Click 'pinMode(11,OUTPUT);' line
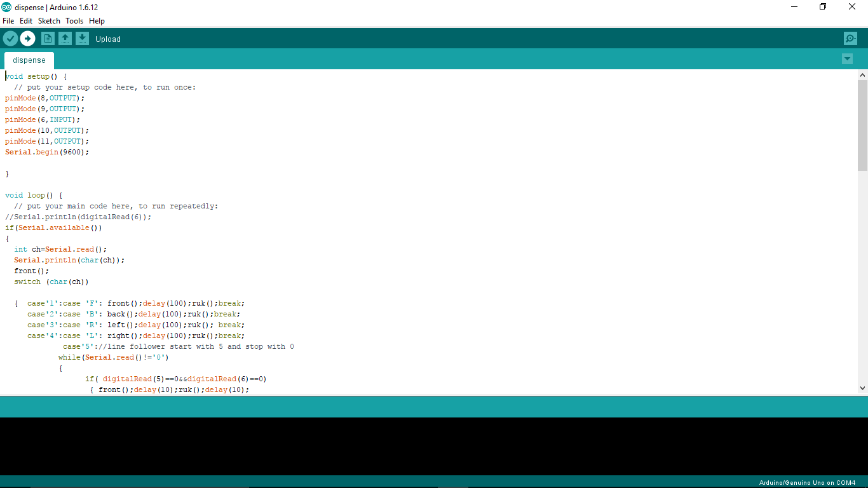 coord(47,141)
